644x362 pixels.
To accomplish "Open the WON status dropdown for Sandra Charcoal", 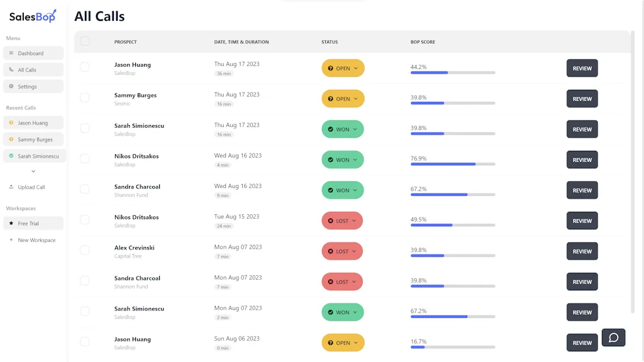I will pos(342,190).
